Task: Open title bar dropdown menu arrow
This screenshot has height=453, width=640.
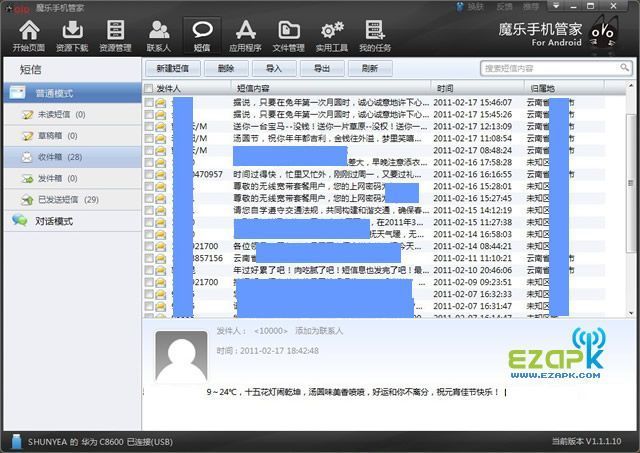Action: click(x=556, y=6)
